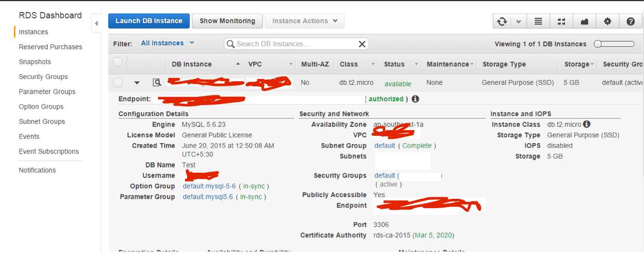The image size is (644, 256).
Task: Open the Class column filter arrow
Action: click(x=373, y=65)
